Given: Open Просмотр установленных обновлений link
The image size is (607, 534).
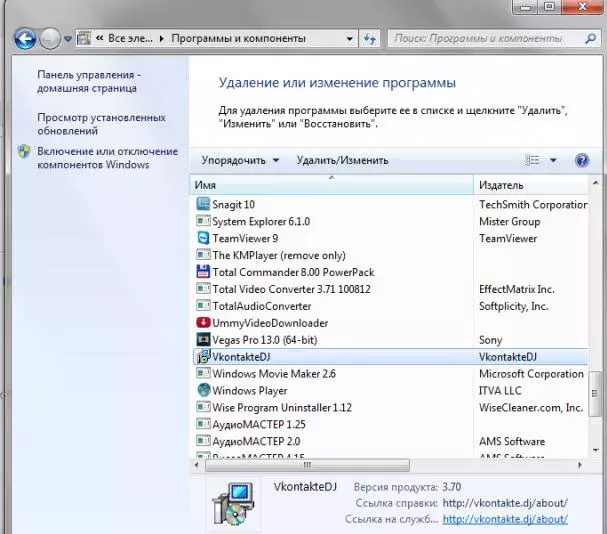Looking at the screenshot, I should click(101, 124).
